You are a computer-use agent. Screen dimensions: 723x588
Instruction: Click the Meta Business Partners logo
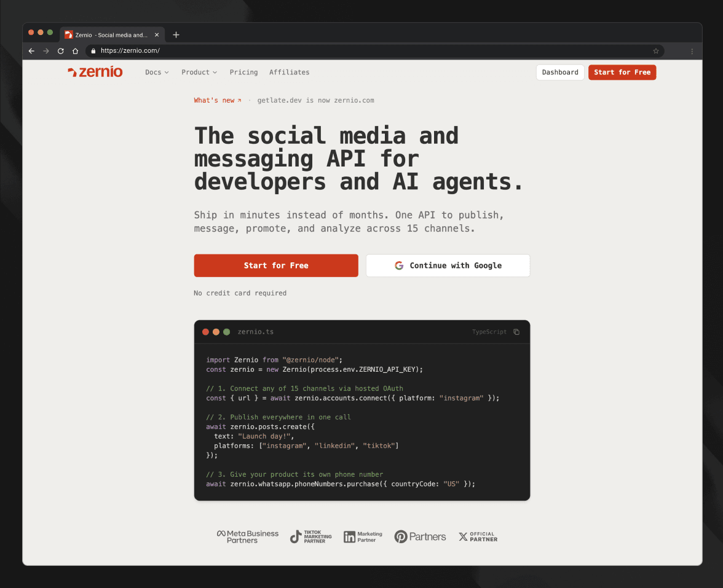248,537
